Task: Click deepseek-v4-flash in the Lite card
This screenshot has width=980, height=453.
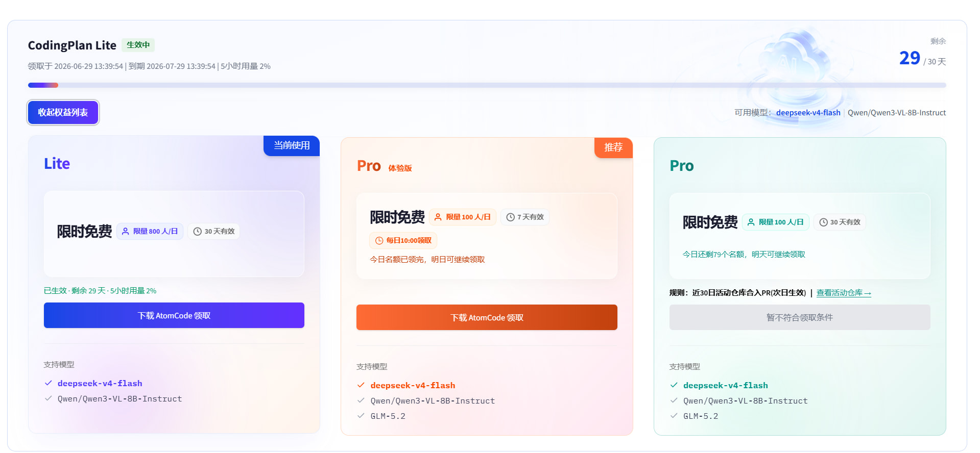Action: pyautogui.click(x=100, y=384)
